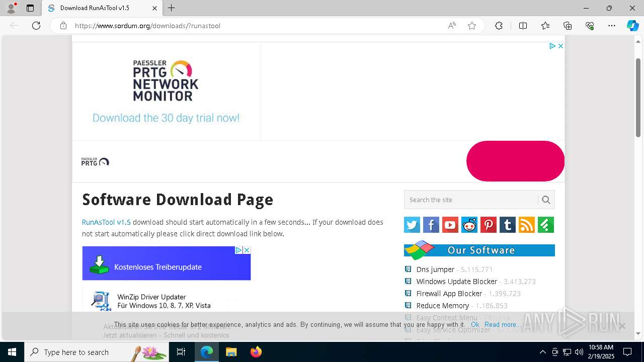This screenshot has height=362, width=644.
Task: Open Task View on the taskbar
Action: click(x=181, y=352)
